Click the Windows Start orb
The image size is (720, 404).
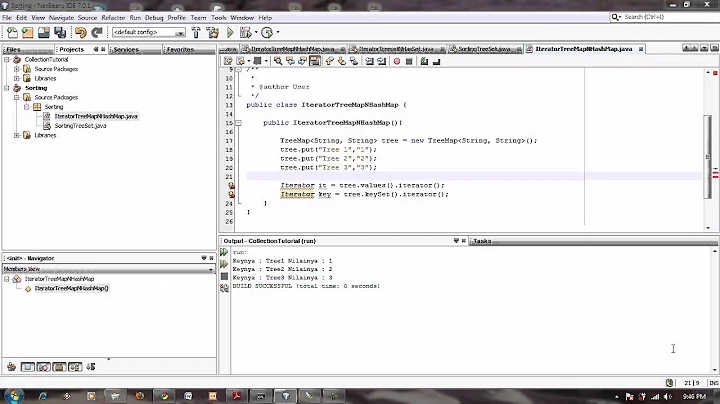coord(14,396)
